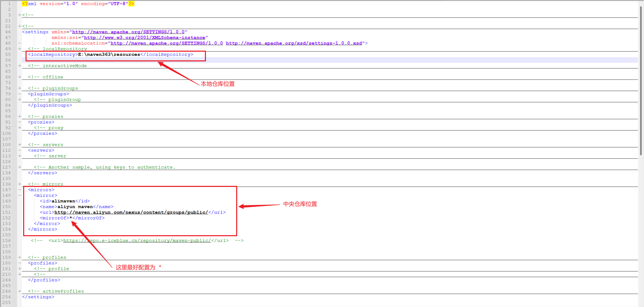The height and width of the screenshot is (307, 644).
Task: Expand the localRepository comment fold
Action: click(x=19, y=49)
